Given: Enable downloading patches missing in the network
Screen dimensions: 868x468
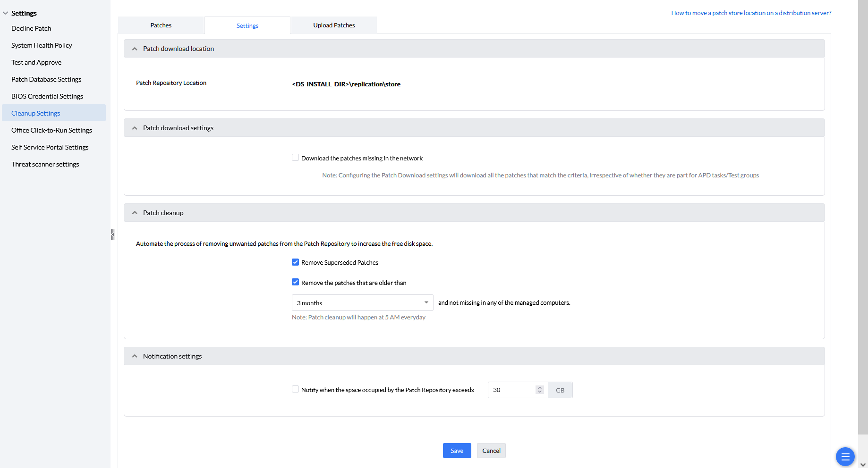Looking at the screenshot, I should tap(295, 157).
